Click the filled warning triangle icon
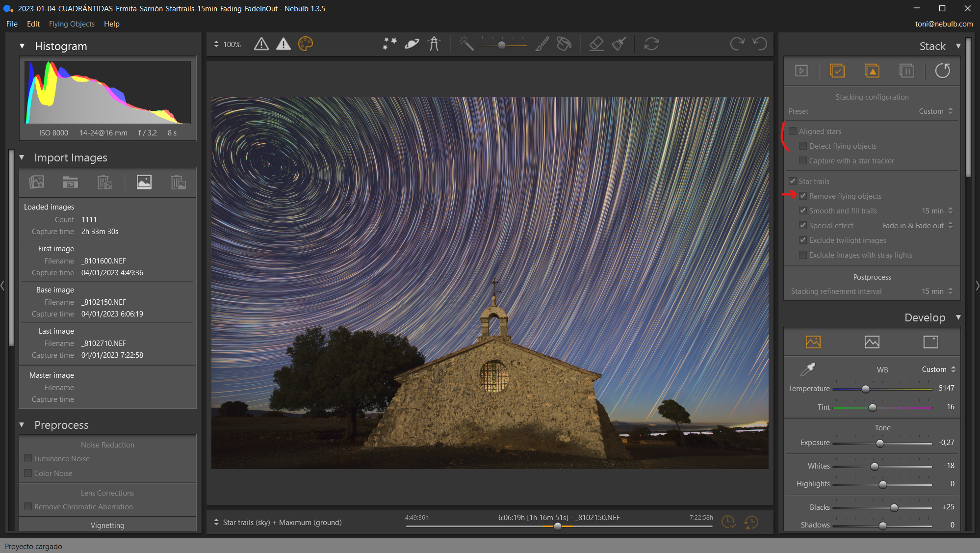This screenshot has width=980, height=553. [x=284, y=44]
